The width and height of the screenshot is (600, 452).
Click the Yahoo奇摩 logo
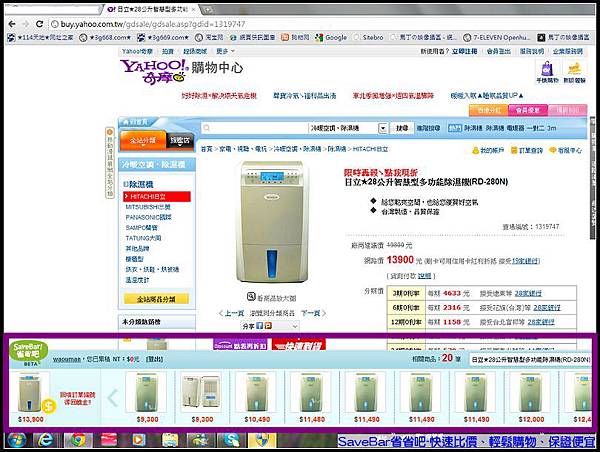click(155, 71)
